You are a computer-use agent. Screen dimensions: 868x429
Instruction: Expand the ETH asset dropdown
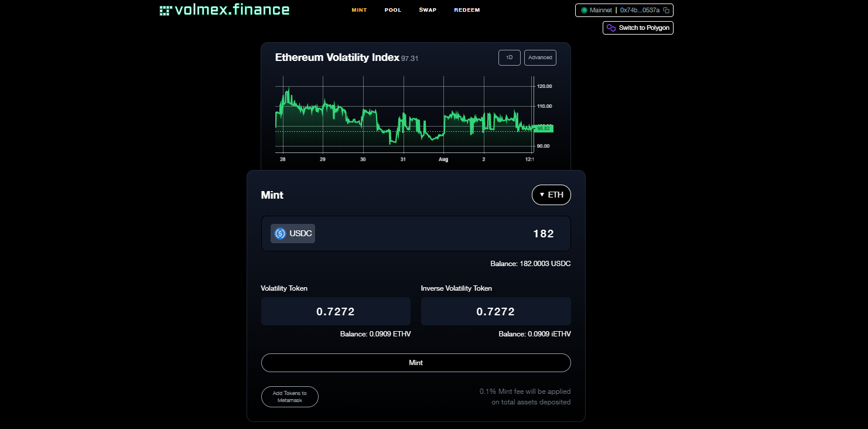[x=551, y=195]
